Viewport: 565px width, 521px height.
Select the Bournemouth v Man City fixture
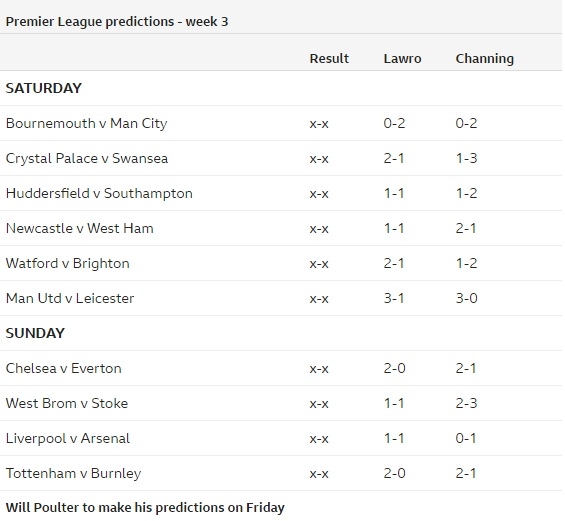(86, 123)
